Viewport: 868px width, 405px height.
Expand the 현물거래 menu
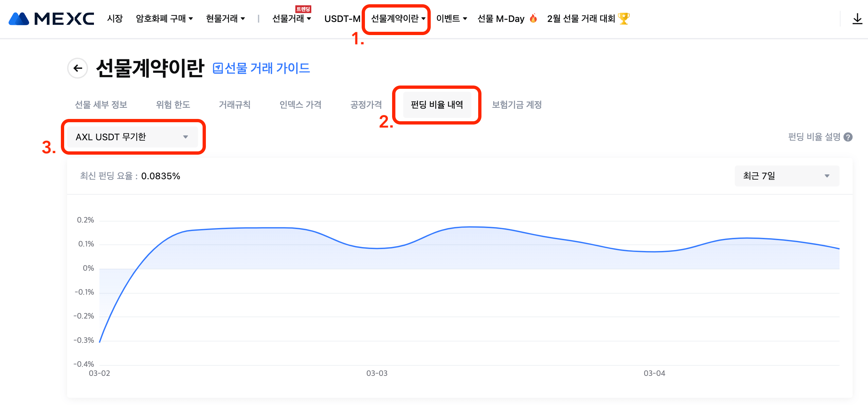tap(225, 19)
